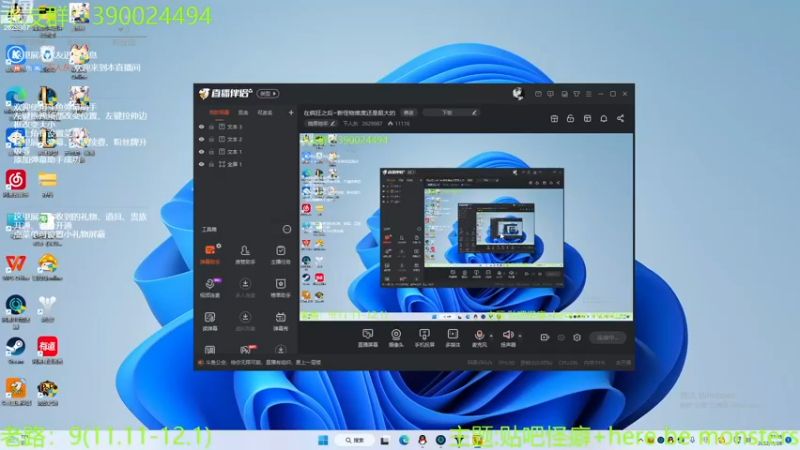Open the WPS Office desktop shortcut
The image size is (800, 450).
pos(16,267)
